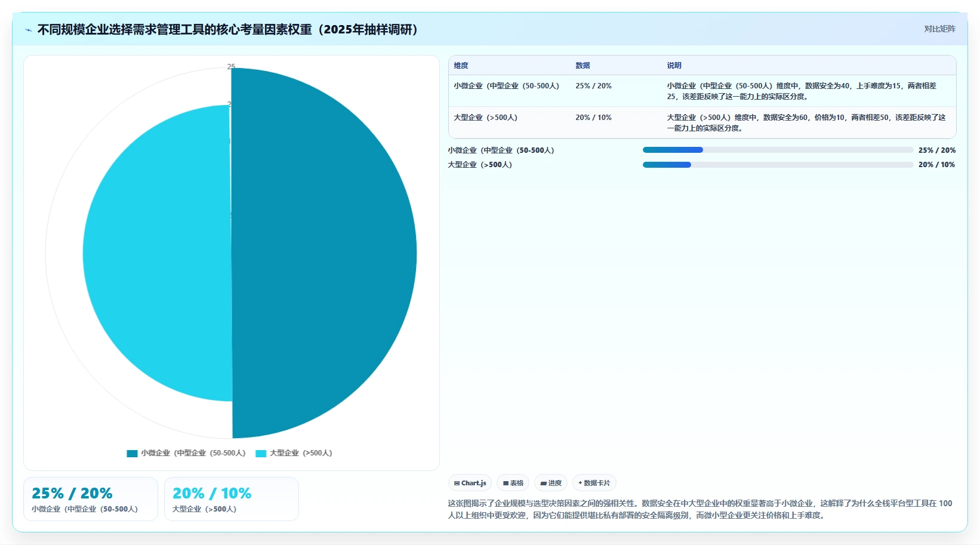Click the 对比矩阵 label in header
Screen dimensions: 980x545
[x=939, y=29]
